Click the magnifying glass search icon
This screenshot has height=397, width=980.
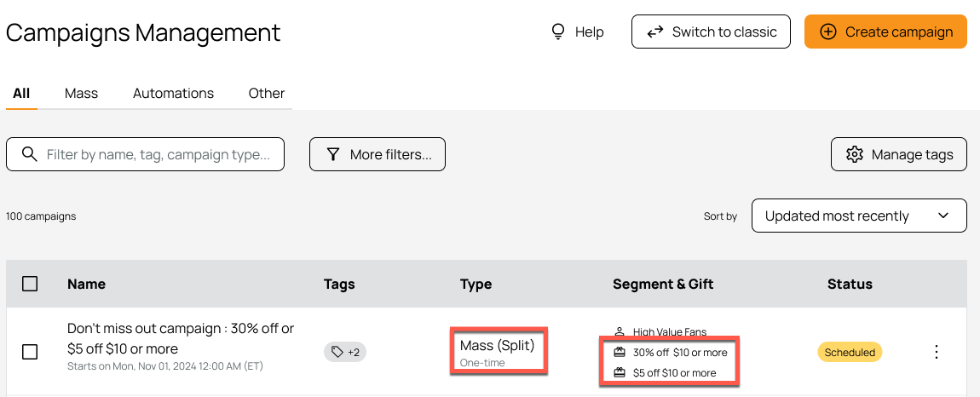point(29,154)
